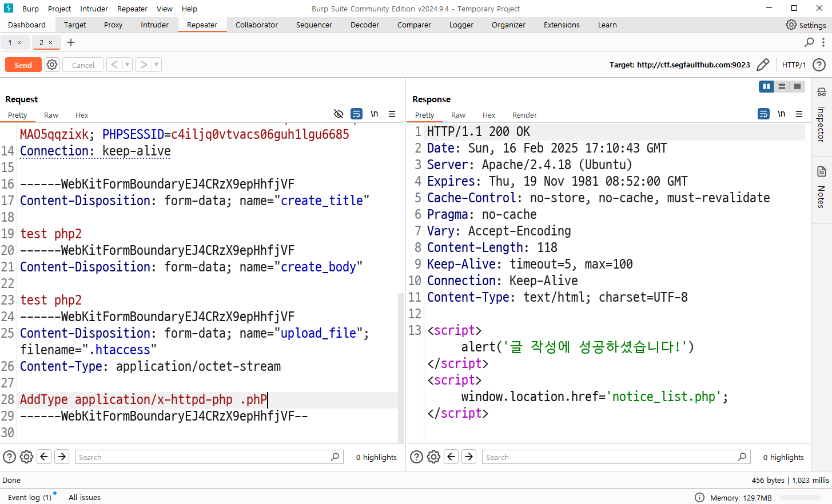This screenshot has height=504, width=832.
Task: Close Repeater tab 2
Action: 50,42
